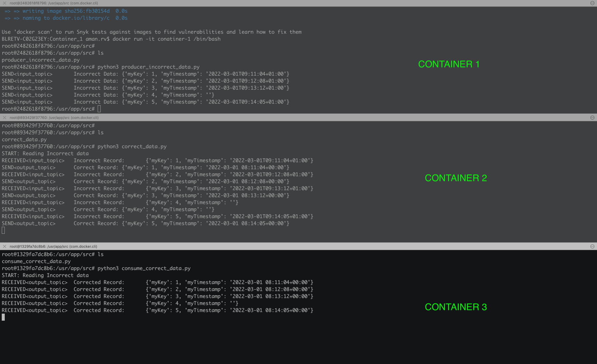The width and height of the screenshot is (597, 364).
Task: Click the 'docker run -it conatiner-1 /bin/bash' command
Action: click(167, 39)
